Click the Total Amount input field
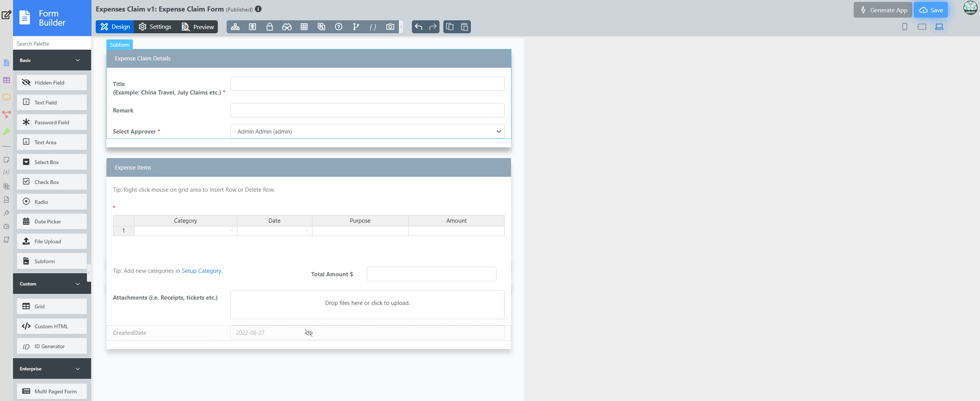 (x=431, y=274)
